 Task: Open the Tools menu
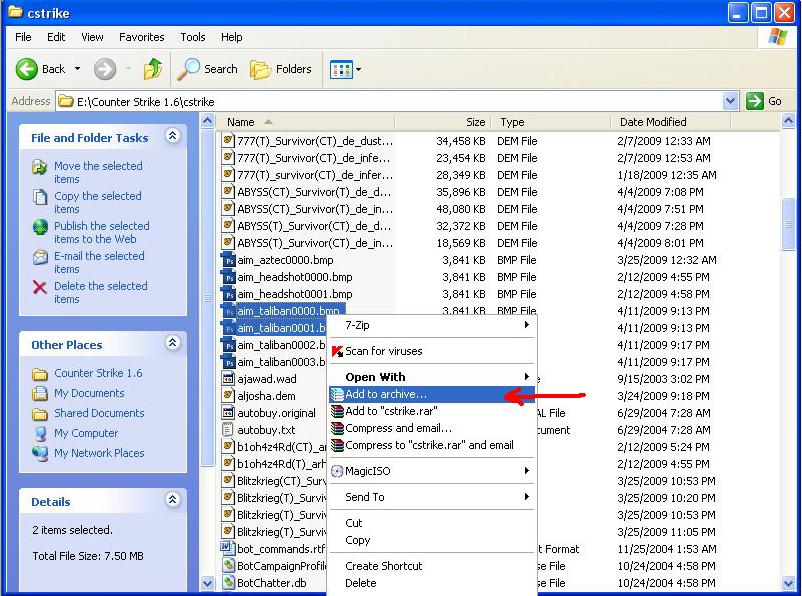pos(193,37)
